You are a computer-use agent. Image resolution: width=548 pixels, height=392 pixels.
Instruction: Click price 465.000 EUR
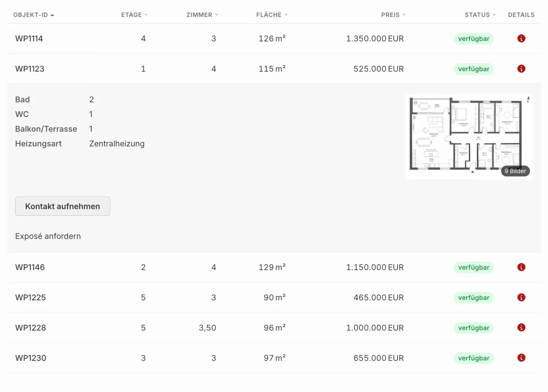point(379,298)
